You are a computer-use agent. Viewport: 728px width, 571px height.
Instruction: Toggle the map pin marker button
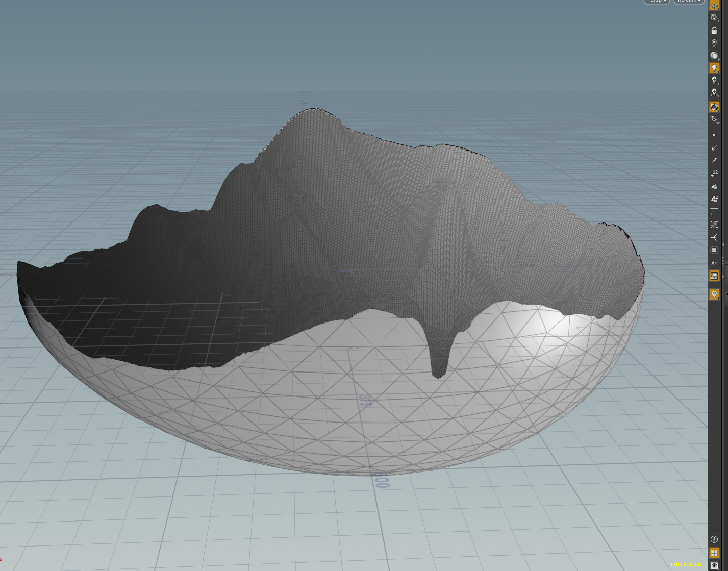(714, 294)
